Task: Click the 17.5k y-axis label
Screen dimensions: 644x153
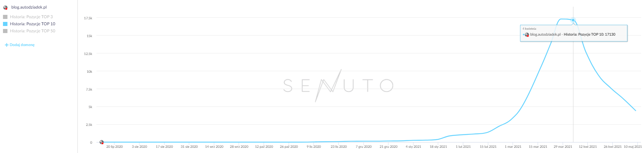Action: click(88, 18)
